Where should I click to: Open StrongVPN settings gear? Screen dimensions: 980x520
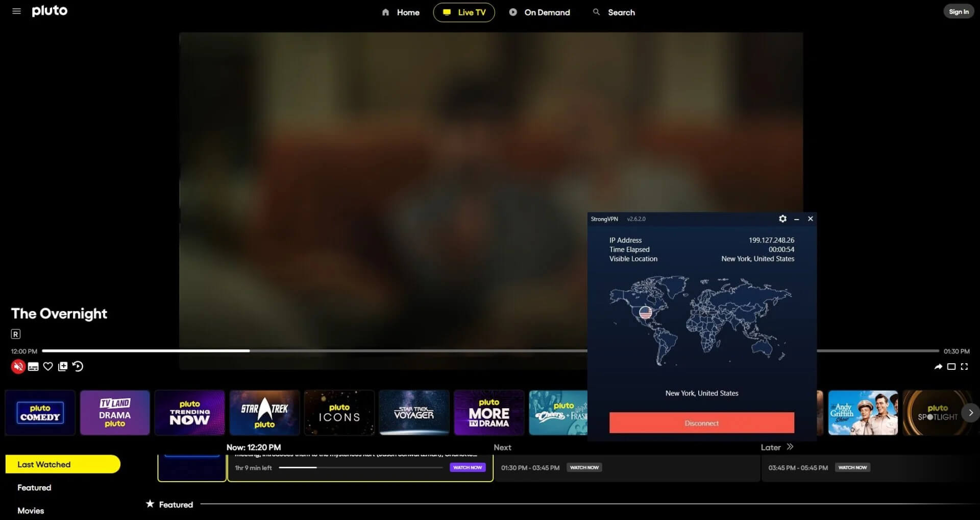(x=782, y=219)
